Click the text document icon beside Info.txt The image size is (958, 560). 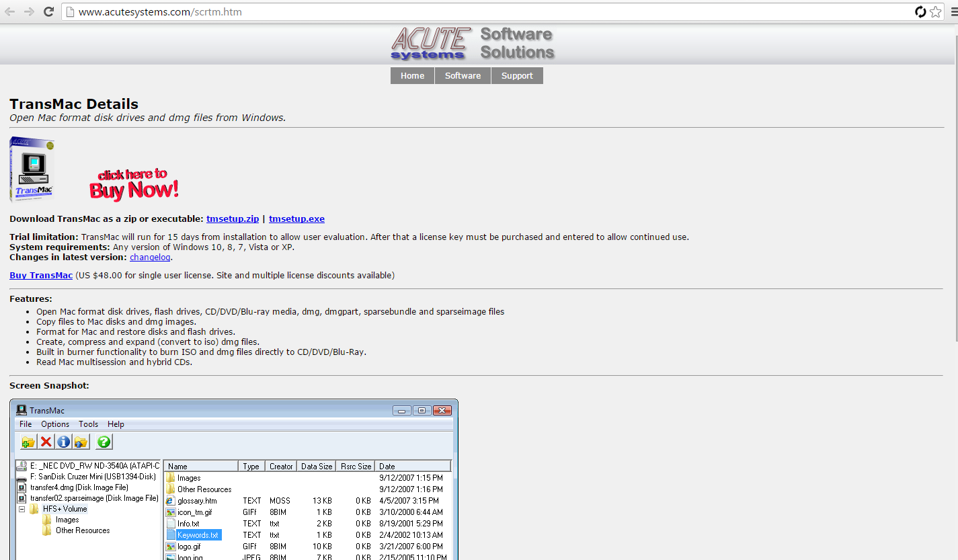click(x=171, y=524)
